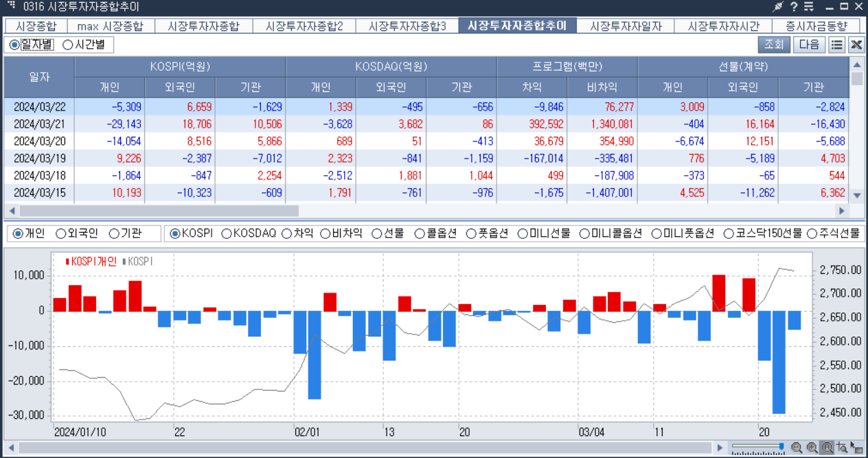Switch to the 증시자금동향 tab
868x458 pixels.
(816, 26)
